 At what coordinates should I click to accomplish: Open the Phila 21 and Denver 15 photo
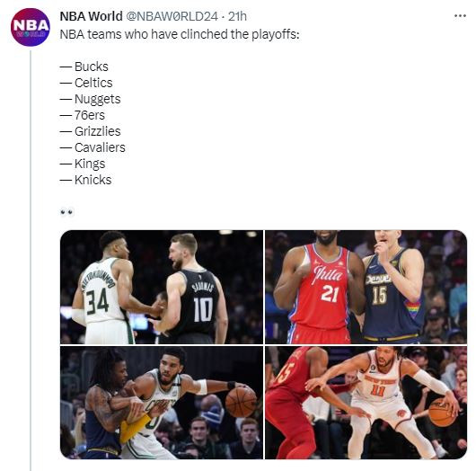[x=366, y=287]
